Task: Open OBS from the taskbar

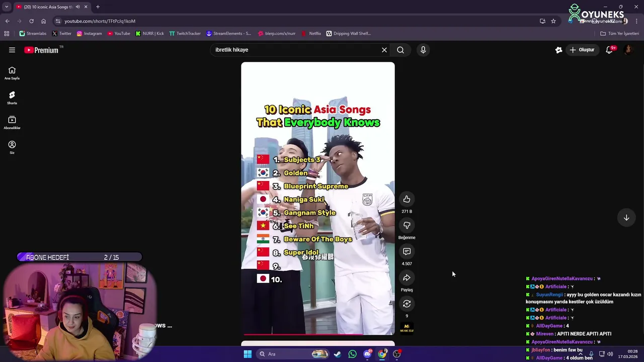Action: pos(397,354)
